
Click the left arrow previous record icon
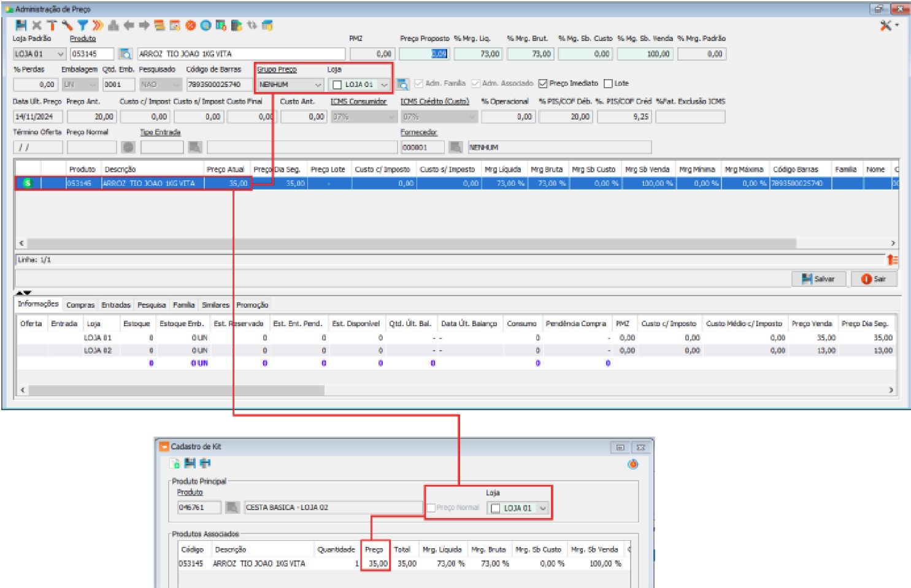[x=129, y=25]
